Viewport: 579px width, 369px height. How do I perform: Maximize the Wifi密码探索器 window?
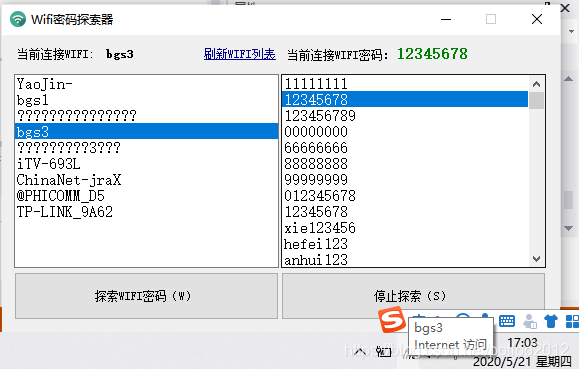pos(491,19)
